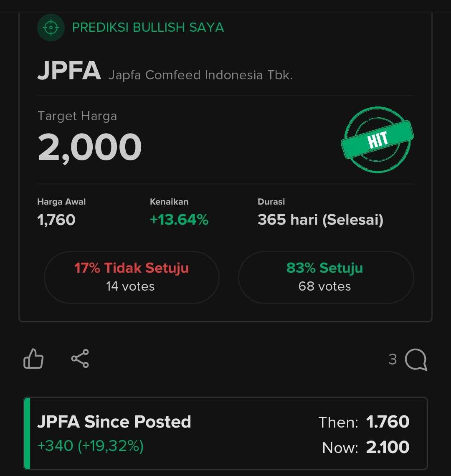This screenshot has width=451, height=476.
Task: Tap the Durasi 365 hari (Selesai) text
Action: (320, 220)
